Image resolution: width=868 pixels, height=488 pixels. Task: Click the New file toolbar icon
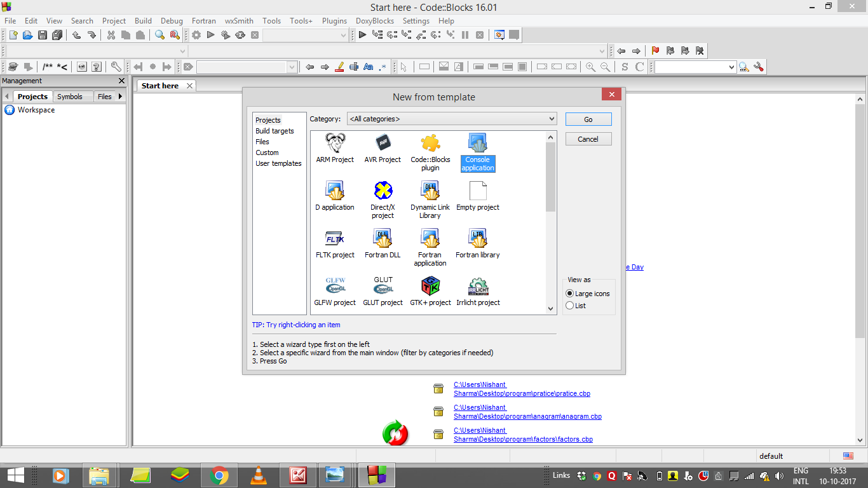13,35
